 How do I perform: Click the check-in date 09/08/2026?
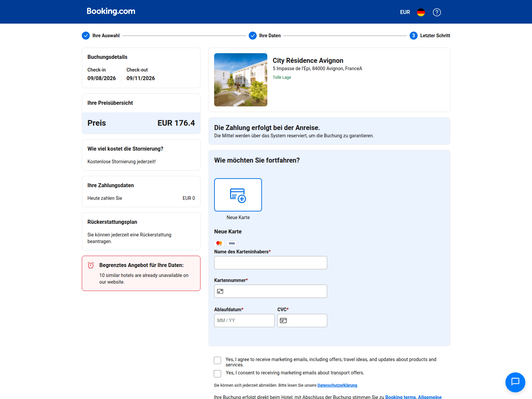(x=102, y=78)
